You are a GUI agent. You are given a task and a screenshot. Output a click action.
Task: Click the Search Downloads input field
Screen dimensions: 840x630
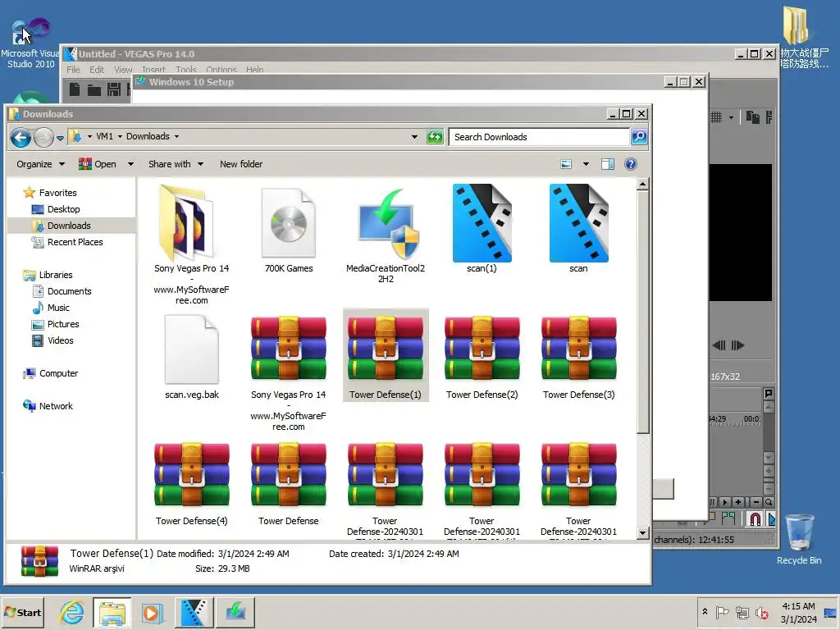point(538,137)
